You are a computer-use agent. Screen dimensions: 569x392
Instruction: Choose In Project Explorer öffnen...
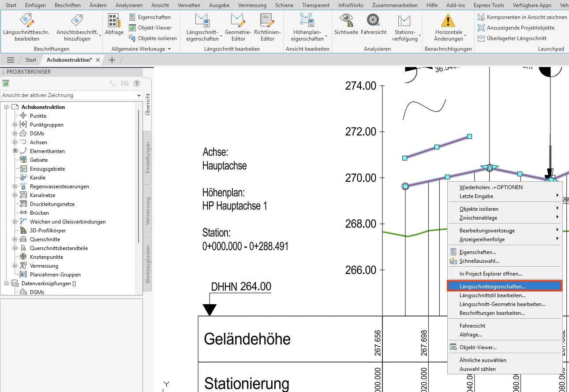point(505,274)
